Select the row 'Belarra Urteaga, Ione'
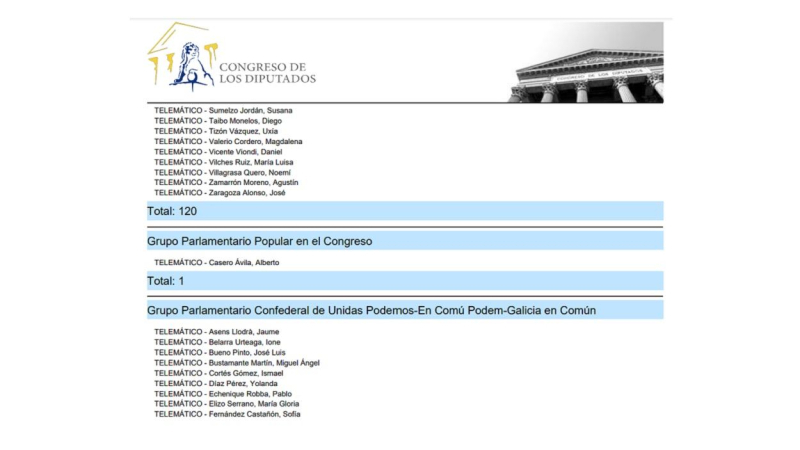Viewport: 800px width, 450px height. 218,342
